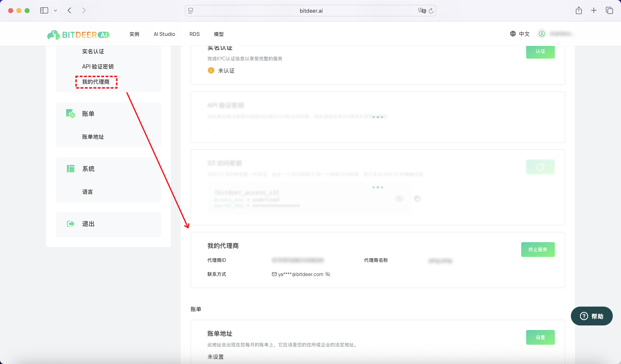Show tab overview icon
The image size is (621, 364).
pos(609,10)
